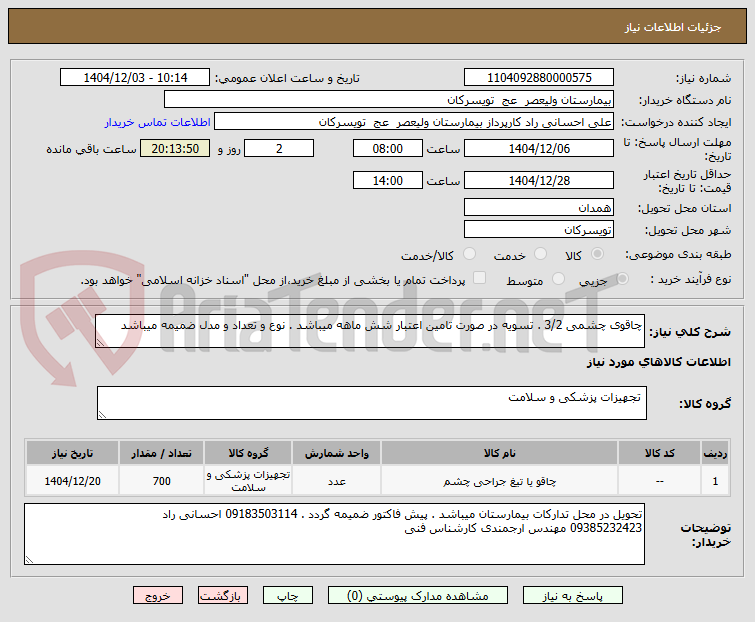Click remaining days field showing 2
Image resolution: width=755 pixels, height=622 pixels.
(279, 148)
